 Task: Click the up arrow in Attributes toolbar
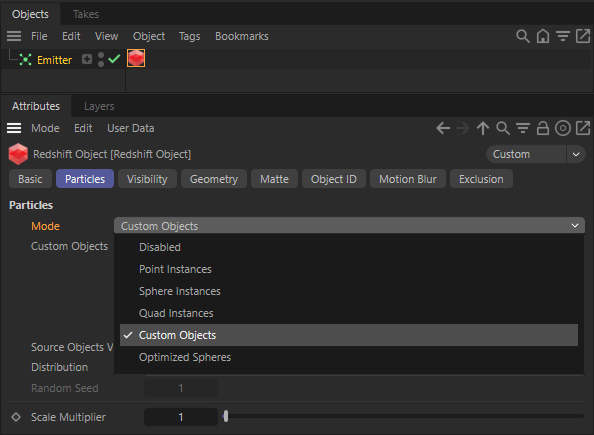pyautogui.click(x=483, y=128)
